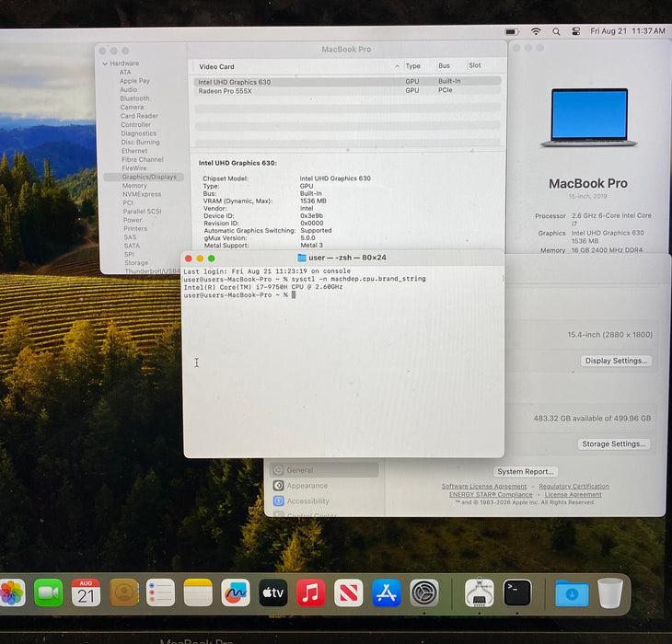Viewport: 672px width, 644px height.
Task: Open the Notes app in the Dock
Action: point(198,592)
